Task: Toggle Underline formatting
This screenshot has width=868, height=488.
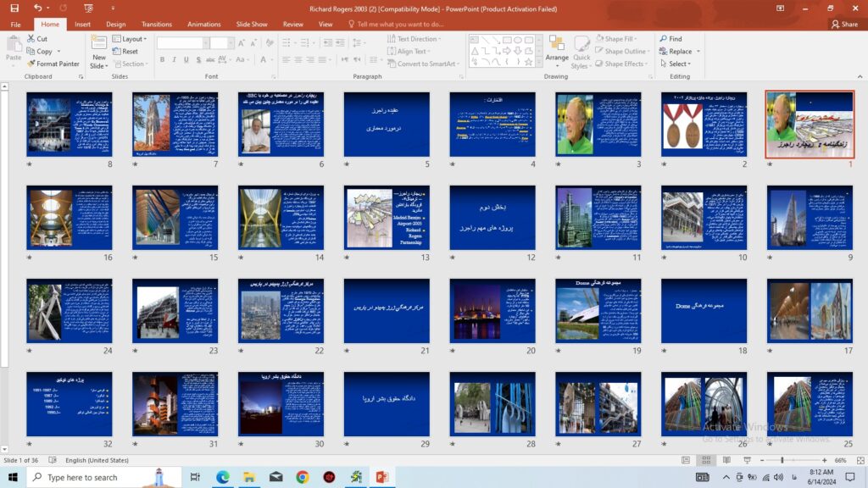Action: 186,60
